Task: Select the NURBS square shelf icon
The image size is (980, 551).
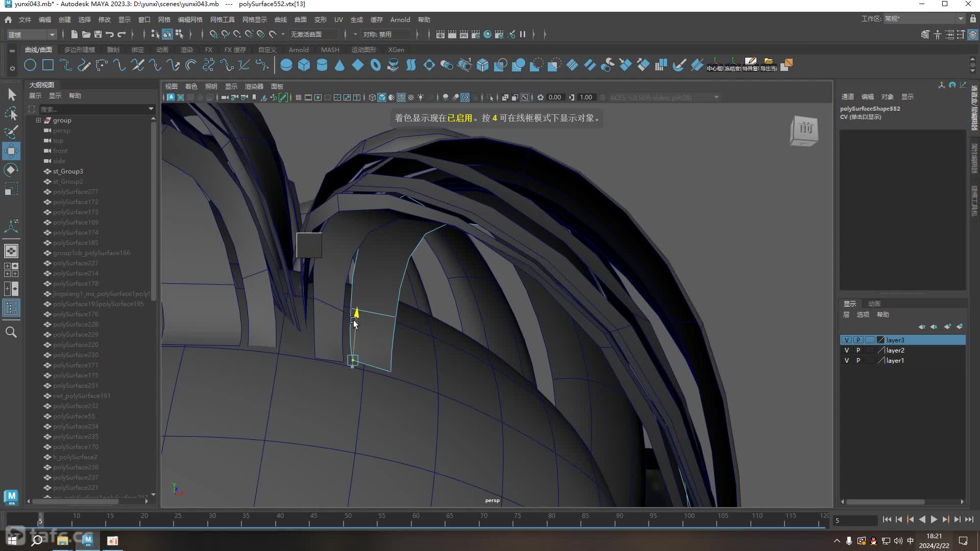Action: point(48,65)
